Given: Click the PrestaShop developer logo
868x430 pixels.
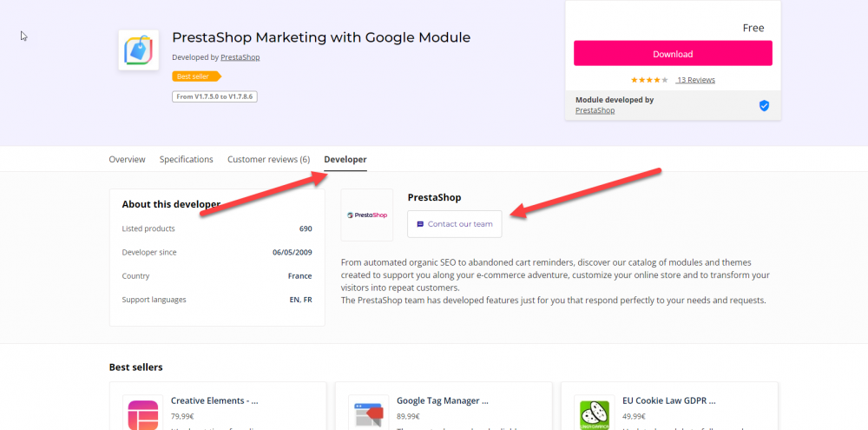Looking at the screenshot, I should (367, 215).
